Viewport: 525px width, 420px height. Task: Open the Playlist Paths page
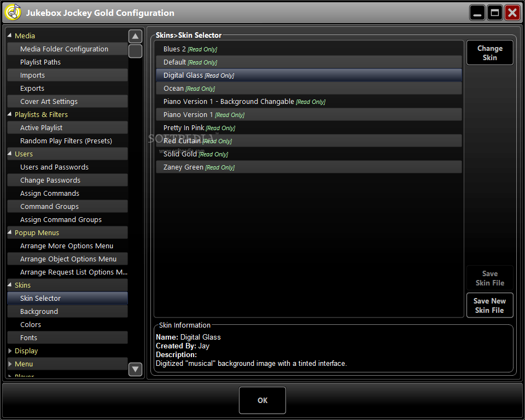coord(67,62)
